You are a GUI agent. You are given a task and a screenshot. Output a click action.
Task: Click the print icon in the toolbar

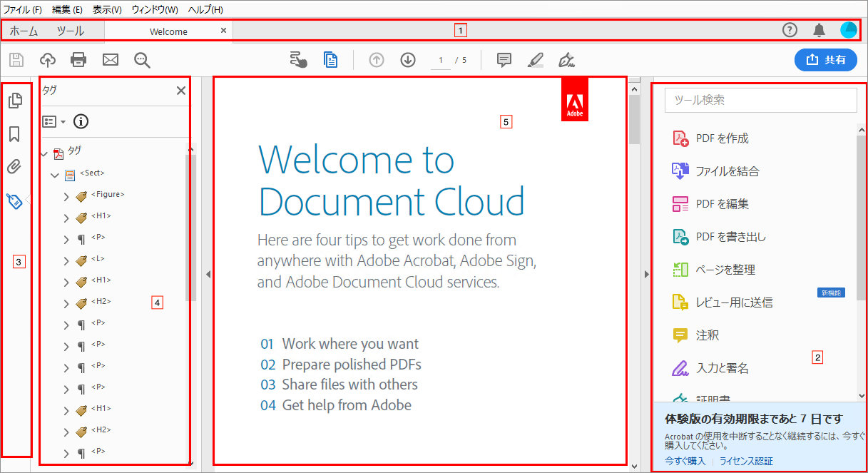click(78, 60)
